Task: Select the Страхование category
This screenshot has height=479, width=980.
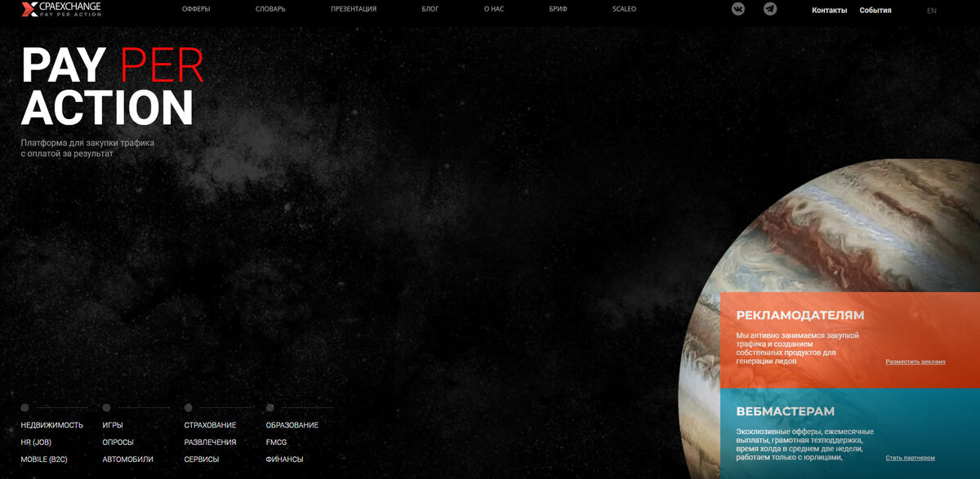Action: pos(210,425)
